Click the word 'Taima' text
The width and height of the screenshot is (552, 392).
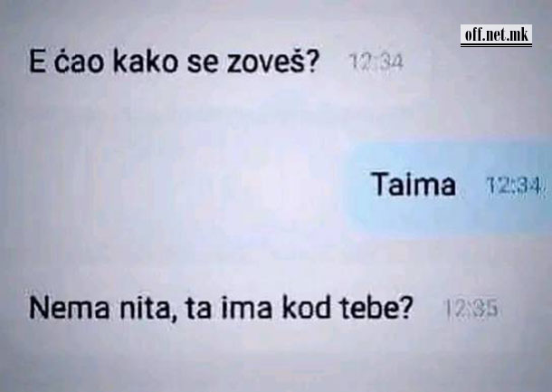(x=414, y=184)
